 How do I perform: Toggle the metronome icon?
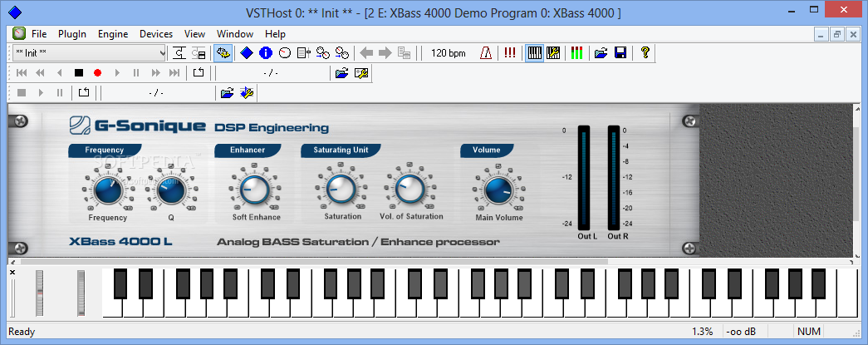pyautogui.click(x=486, y=53)
